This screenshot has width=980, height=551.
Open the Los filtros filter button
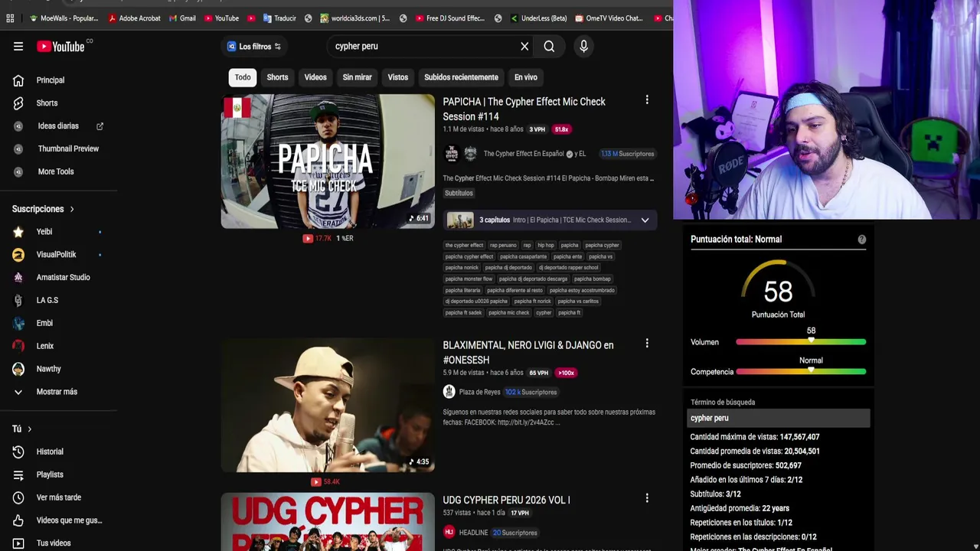[255, 47]
